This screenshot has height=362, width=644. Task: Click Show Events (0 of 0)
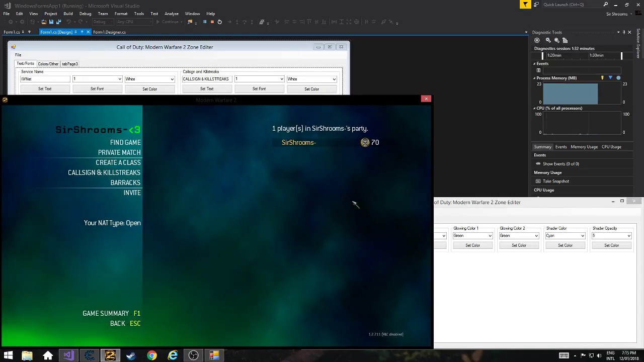coord(557,164)
